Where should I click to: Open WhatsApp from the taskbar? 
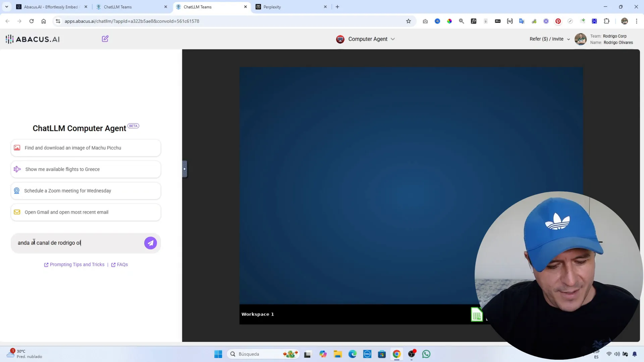(x=426, y=354)
